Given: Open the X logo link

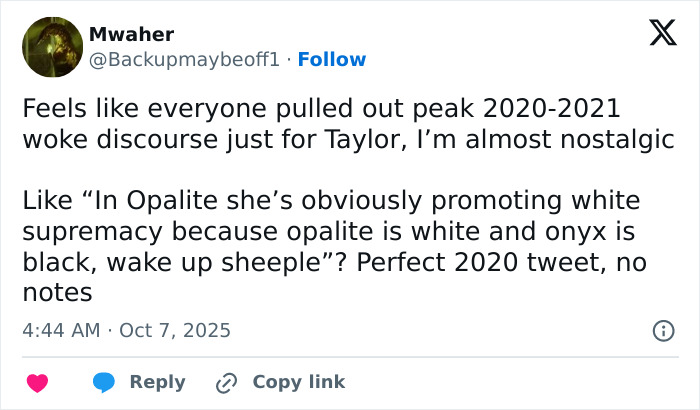Looking at the screenshot, I should pyautogui.click(x=656, y=33).
